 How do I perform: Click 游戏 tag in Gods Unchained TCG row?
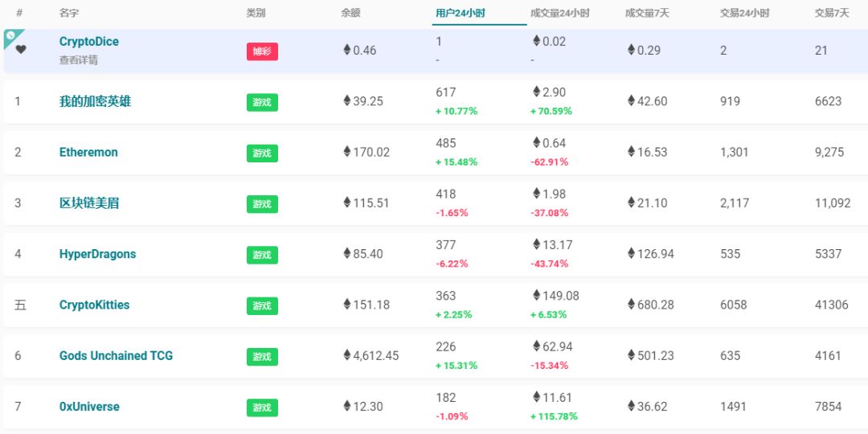(x=262, y=357)
